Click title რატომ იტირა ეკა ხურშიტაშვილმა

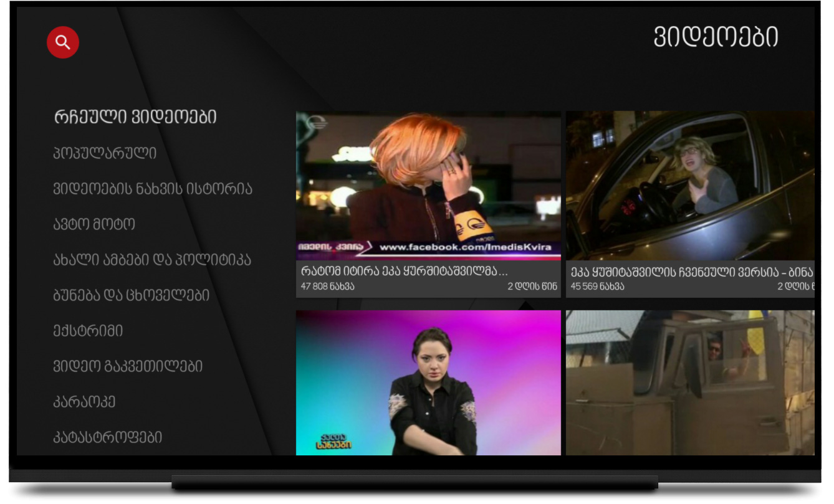pos(404,272)
